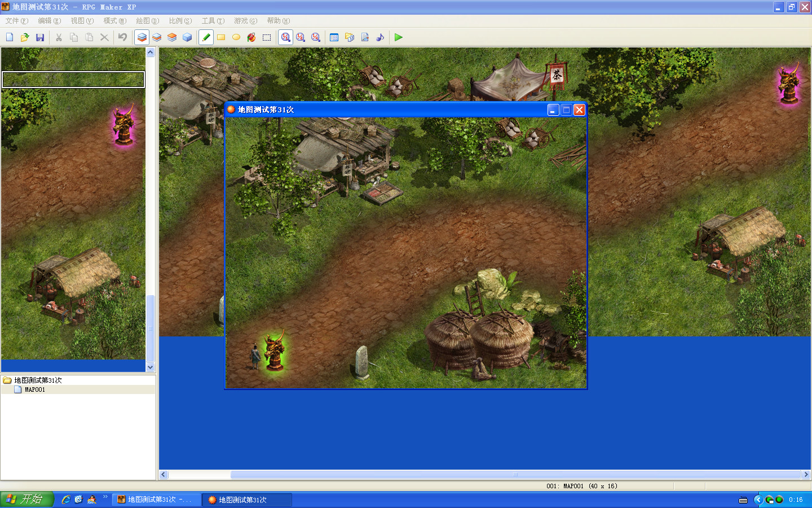
Task: Open the 工具(T) menu
Action: (213, 21)
